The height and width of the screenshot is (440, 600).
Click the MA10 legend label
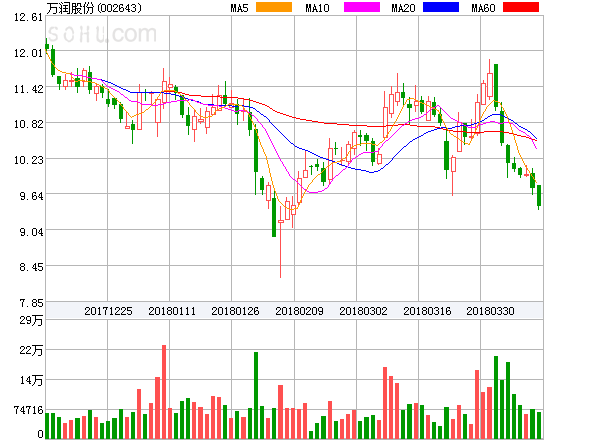(x=317, y=8)
